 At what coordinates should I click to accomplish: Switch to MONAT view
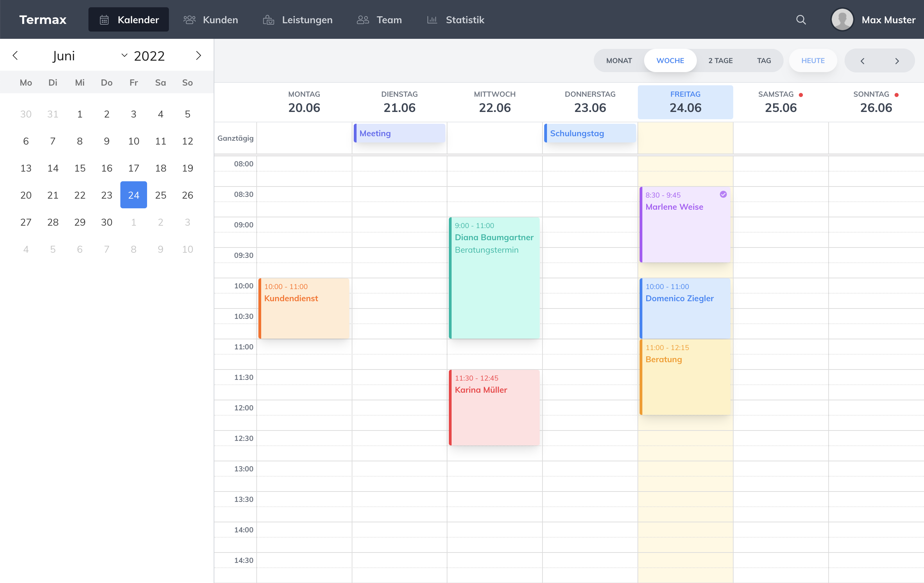click(619, 61)
